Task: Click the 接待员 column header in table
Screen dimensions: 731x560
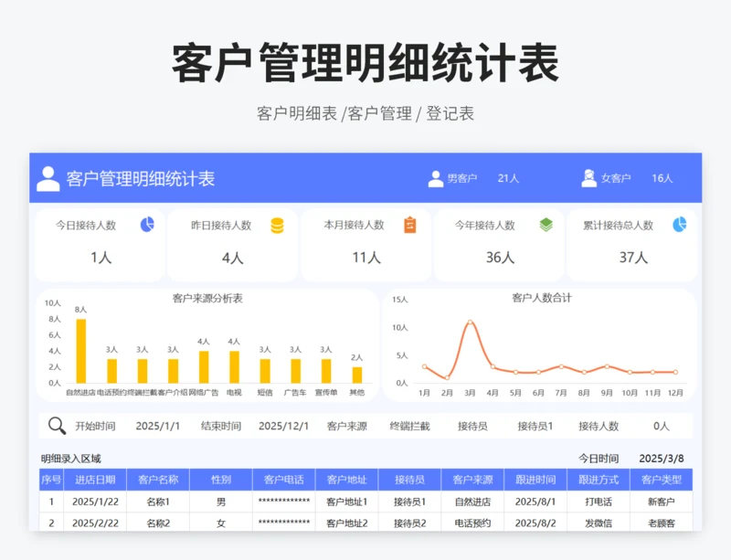Action: click(409, 480)
